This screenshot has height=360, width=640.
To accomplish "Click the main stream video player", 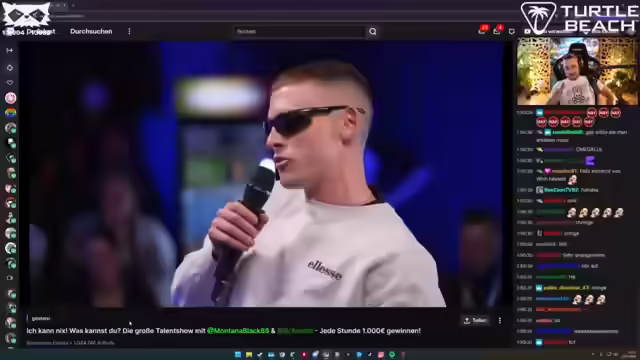I will point(266,174).
